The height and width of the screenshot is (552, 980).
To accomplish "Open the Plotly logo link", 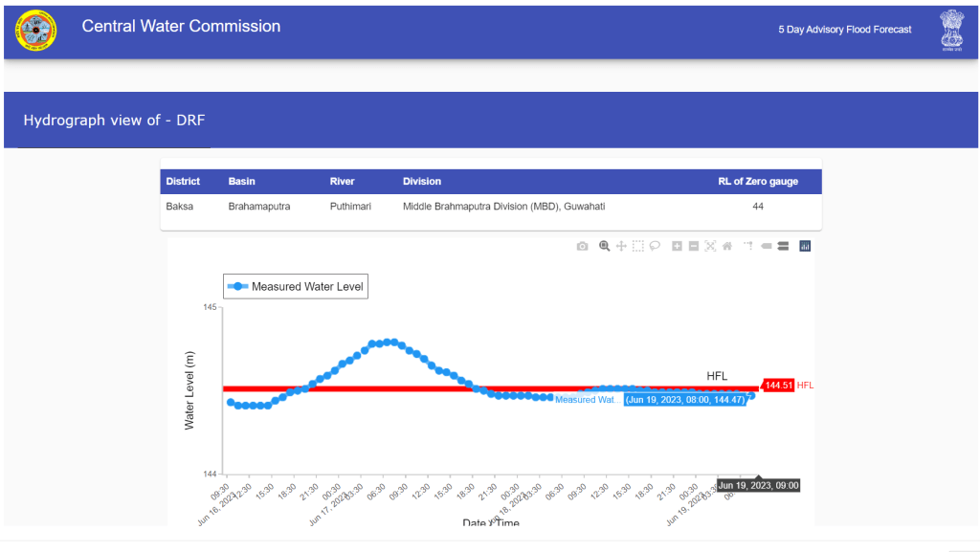I will click(805, 246).
